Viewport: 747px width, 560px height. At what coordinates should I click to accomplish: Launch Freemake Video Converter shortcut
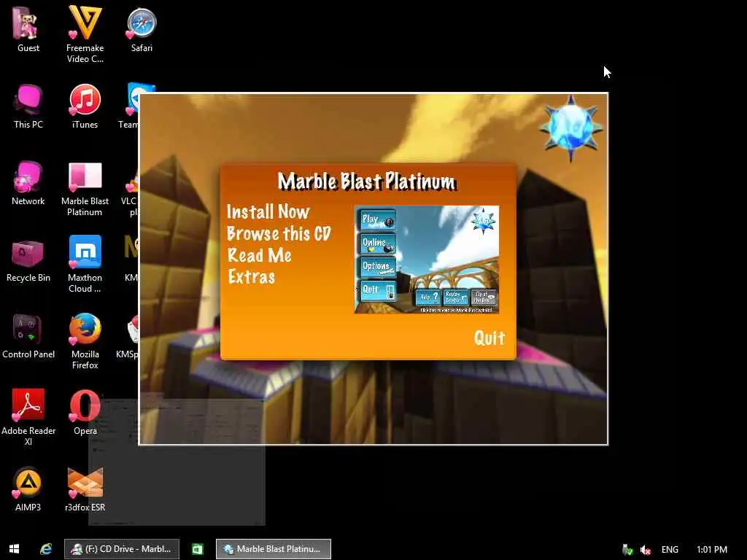click(x=85, y=34)
